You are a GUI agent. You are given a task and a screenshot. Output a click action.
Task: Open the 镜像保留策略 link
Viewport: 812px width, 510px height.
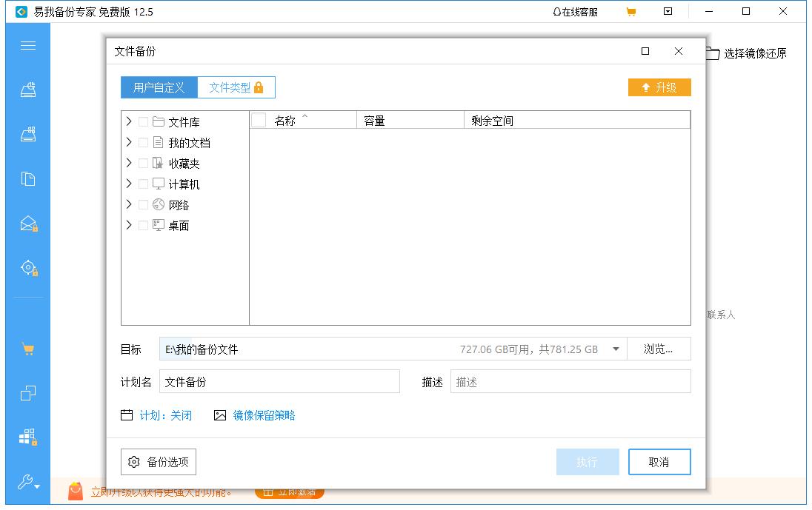pyautogui.click(x=264, y=415)
